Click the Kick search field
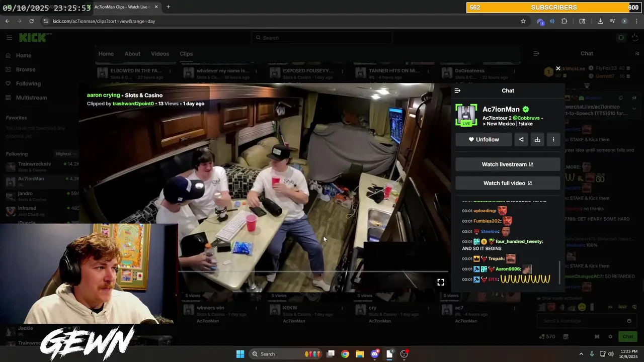This screenshot has width=644, height=362. coord(322,38)
